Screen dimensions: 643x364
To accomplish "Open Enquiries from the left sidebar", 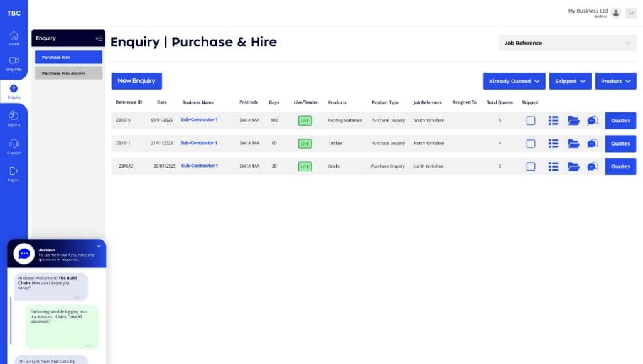I will click(14, 62).
